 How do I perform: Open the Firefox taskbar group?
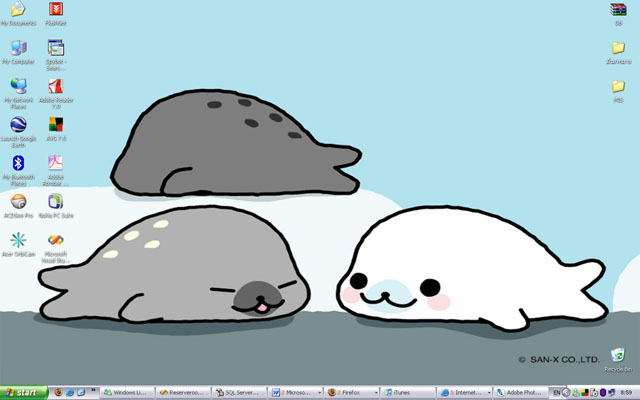[x=353, y=393]
